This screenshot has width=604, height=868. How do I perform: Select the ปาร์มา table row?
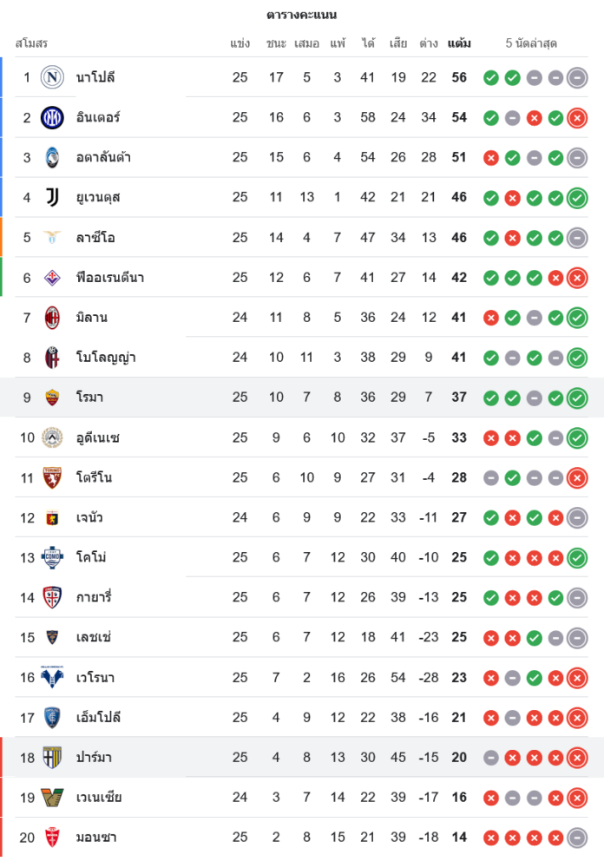pyautogui.click(x=302, y=758)
